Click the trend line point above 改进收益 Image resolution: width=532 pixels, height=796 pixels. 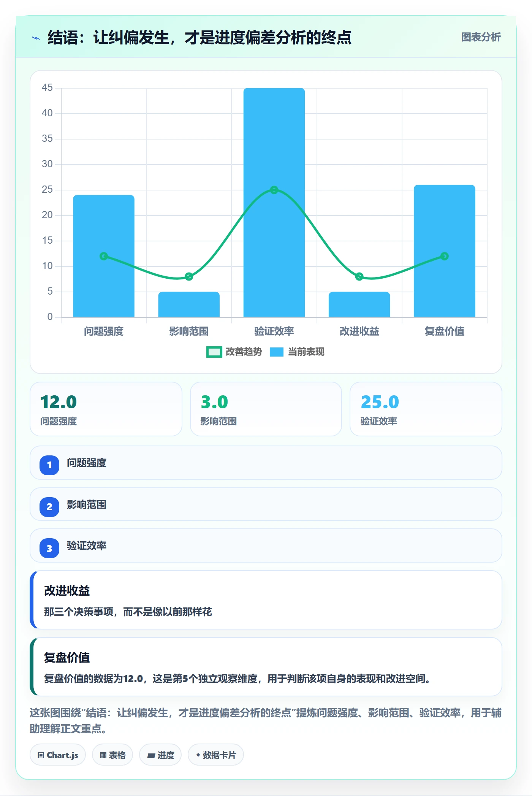pos(359,276)
